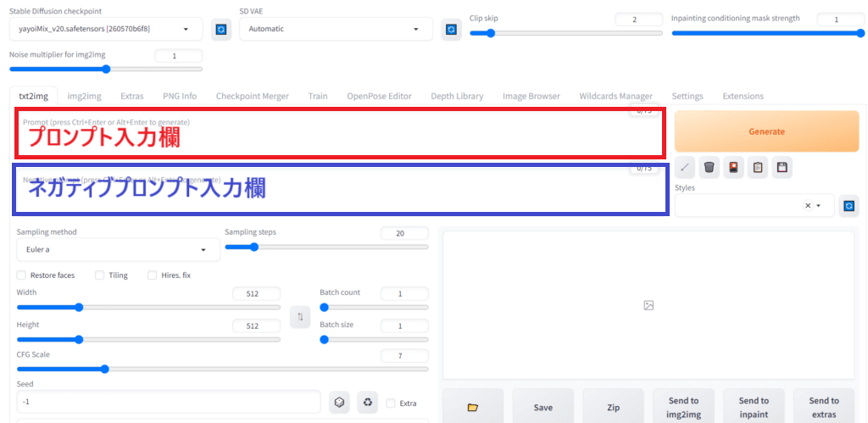Click the refresh checkpoint list icon
Screen dimensions: 868x423
[x=221, y=30]
